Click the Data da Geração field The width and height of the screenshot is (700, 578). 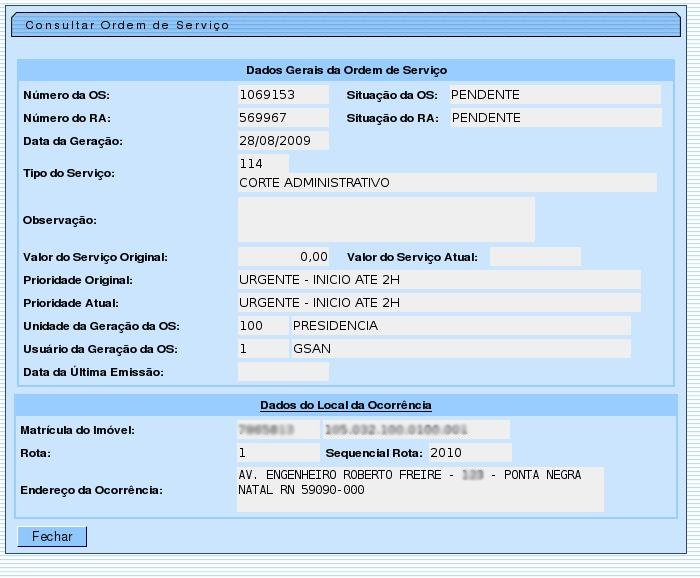[x=283, y=141]
